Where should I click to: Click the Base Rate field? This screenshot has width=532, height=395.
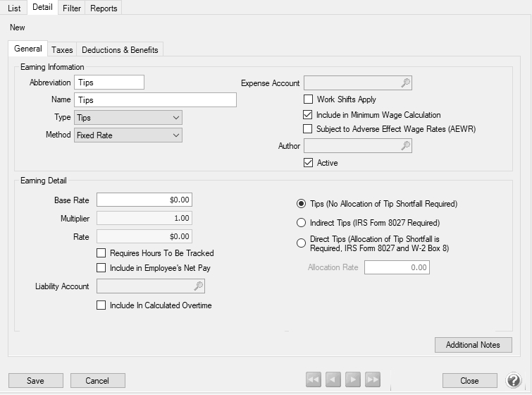click(144, 200)
